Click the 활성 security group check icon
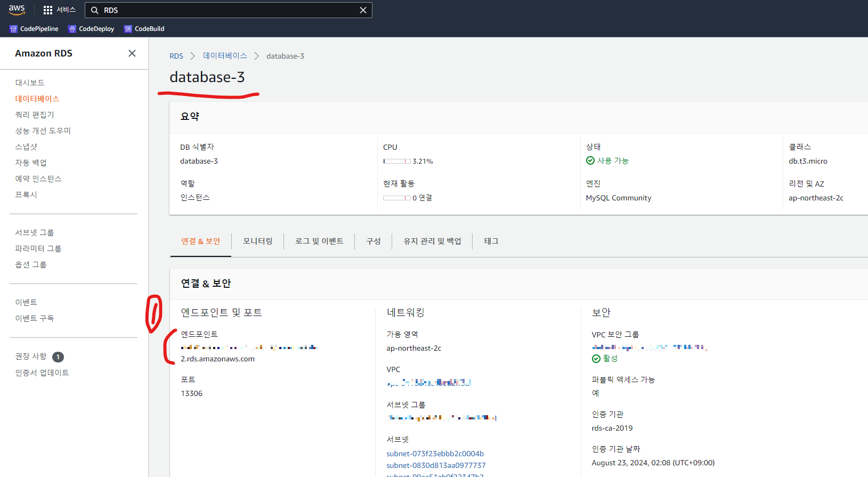 click(x=596, y=359)
